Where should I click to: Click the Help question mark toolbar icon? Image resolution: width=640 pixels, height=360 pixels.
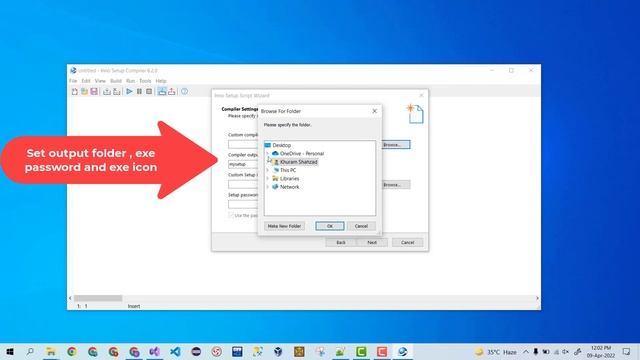click(x=184, y=91)
